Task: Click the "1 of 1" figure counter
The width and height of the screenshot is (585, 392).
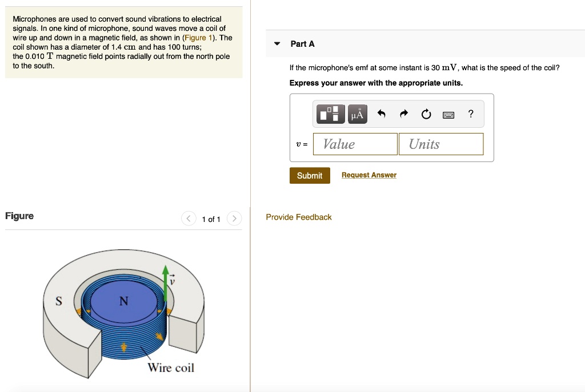Action: [x=211, y=219]
